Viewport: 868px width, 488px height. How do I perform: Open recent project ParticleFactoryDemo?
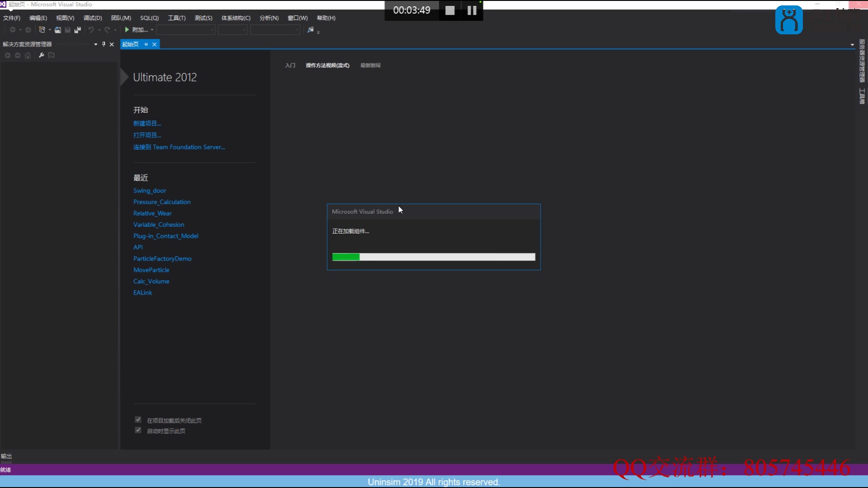pyautogui.click(x=162, y=258)
